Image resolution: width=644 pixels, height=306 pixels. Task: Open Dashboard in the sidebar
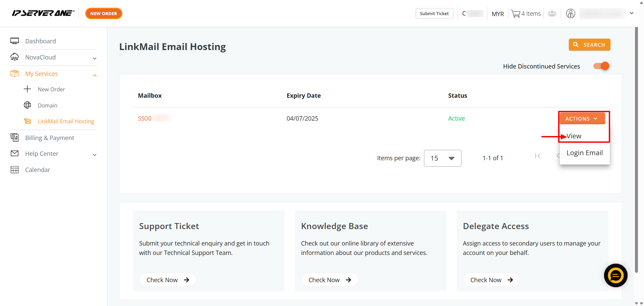point(41,41)
